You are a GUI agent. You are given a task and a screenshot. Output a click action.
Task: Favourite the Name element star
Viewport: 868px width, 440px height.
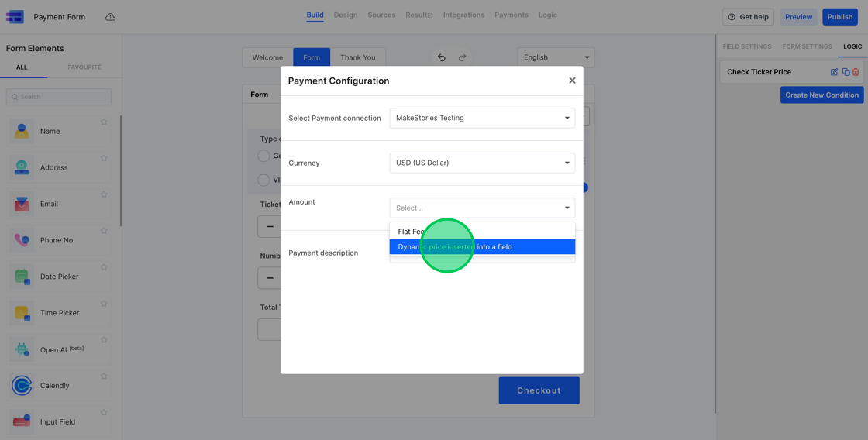pyautogui.click(x=104, y=122)
